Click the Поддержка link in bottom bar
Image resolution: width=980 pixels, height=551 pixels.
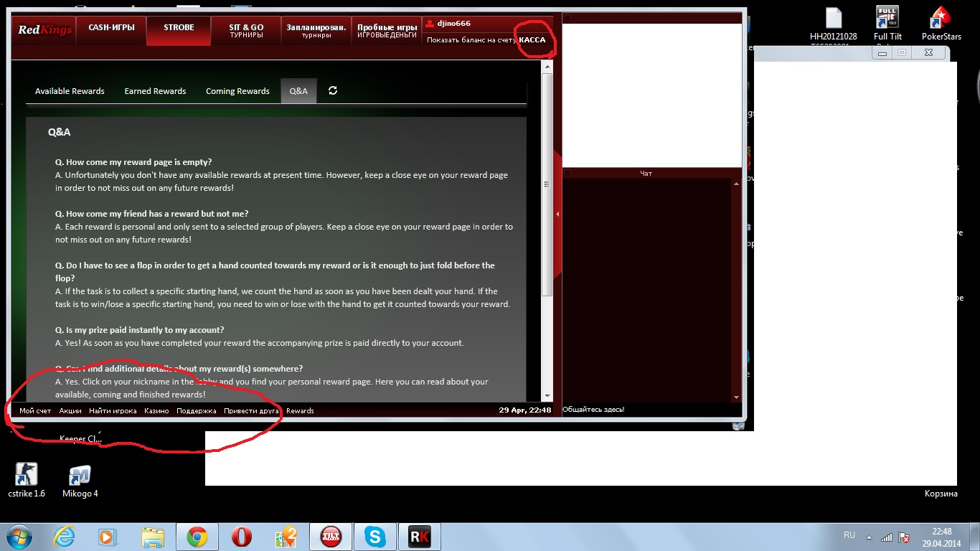(196, 411)
